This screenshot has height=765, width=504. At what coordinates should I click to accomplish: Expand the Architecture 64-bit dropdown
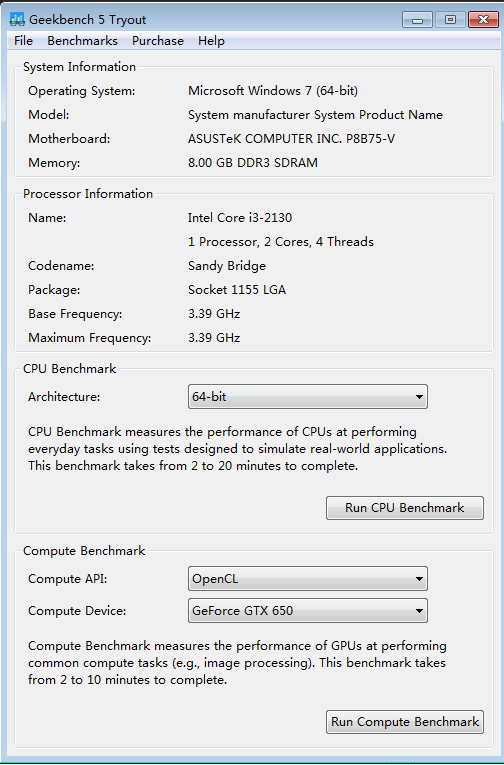(x=308, y=397)
